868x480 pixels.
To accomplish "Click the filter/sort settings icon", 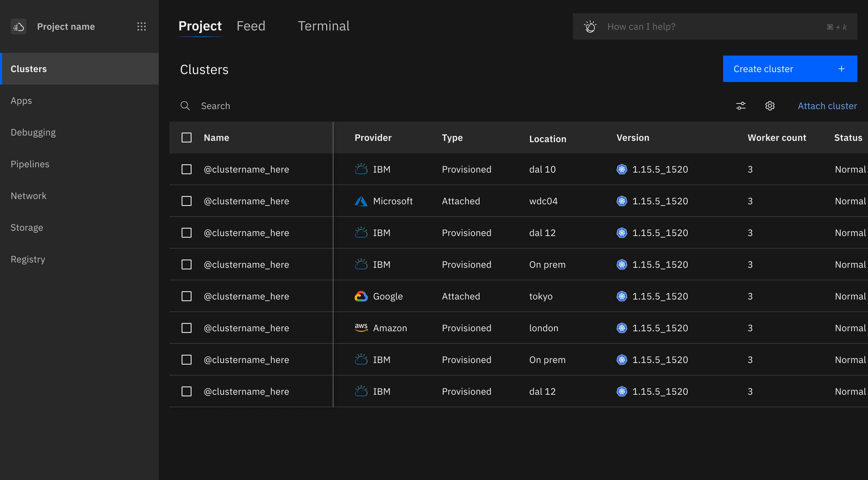I will point(741,106).
